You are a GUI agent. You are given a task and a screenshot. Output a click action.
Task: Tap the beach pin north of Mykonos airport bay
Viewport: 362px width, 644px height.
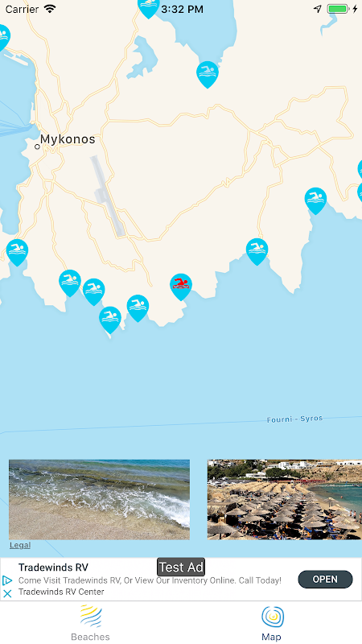[x=208, y=74]
